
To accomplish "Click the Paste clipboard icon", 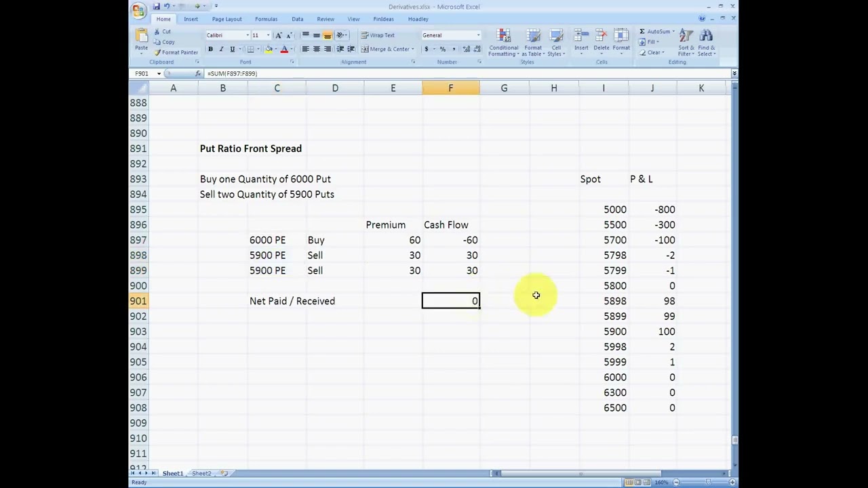I will pos(141,35).
